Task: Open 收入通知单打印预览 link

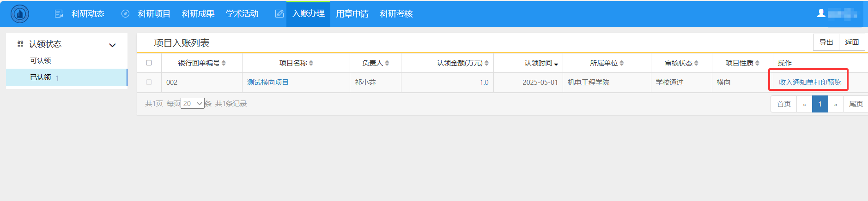Action: point(810,82)
